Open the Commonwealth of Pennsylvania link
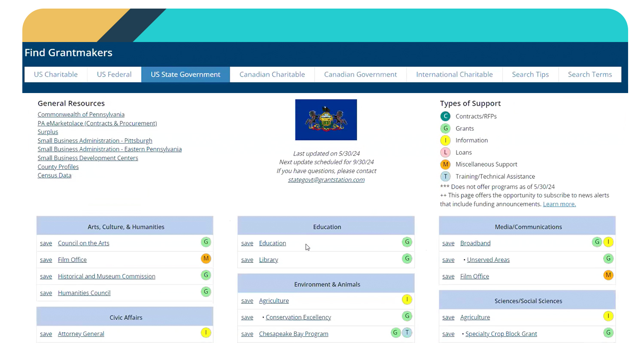The width and height of the screenshot is (644, 343). point(81,114)
